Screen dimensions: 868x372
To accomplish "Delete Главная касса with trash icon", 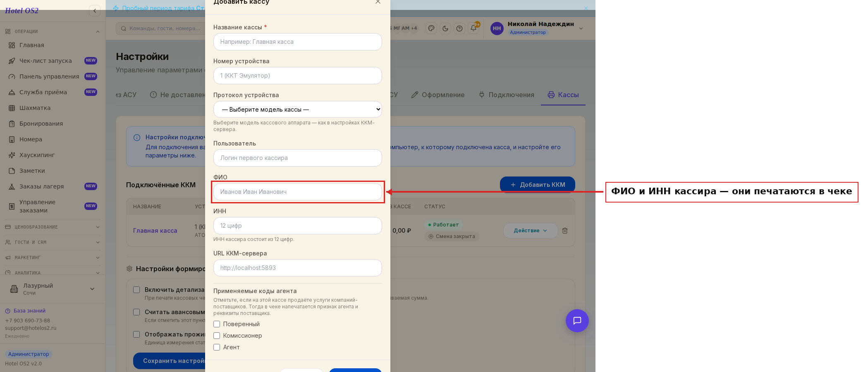I will pos(565,231).
